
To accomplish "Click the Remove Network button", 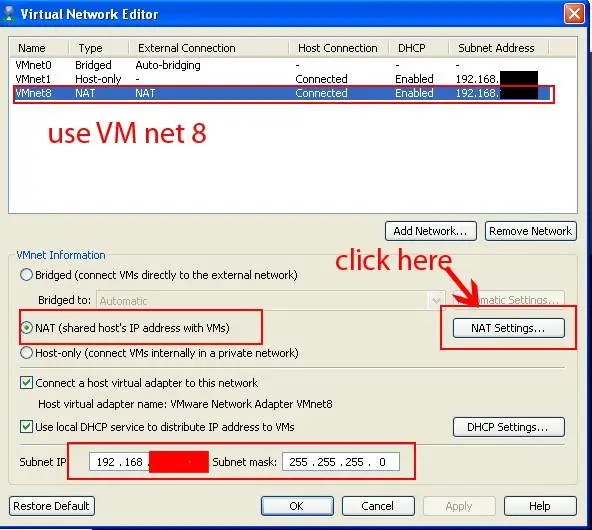I will pyautogui.click(x=530, y=231).
